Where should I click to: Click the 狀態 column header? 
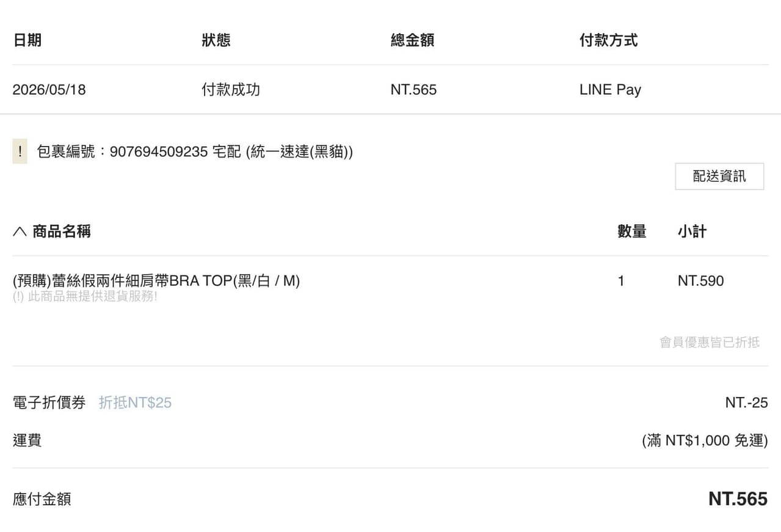point(216,40)
